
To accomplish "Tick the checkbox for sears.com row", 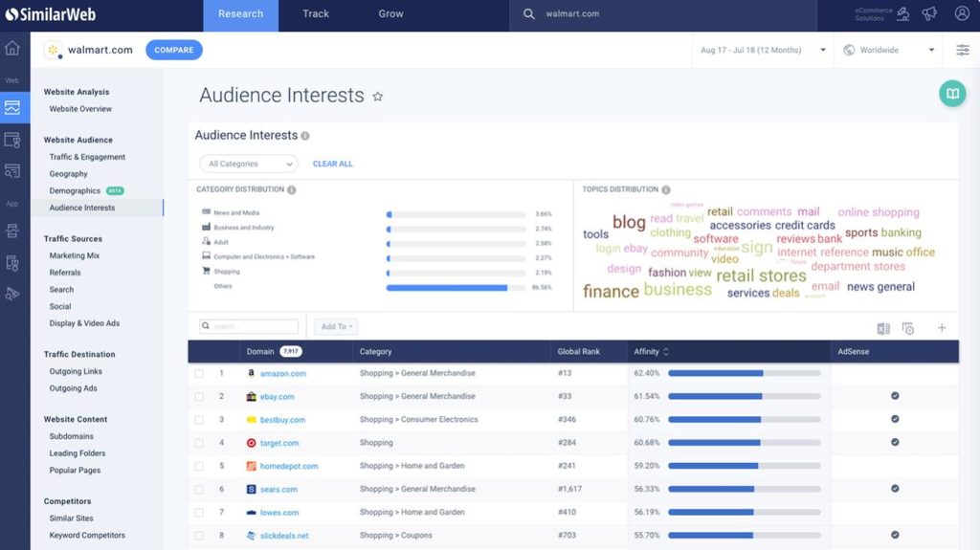I will (x=199, y=490).
